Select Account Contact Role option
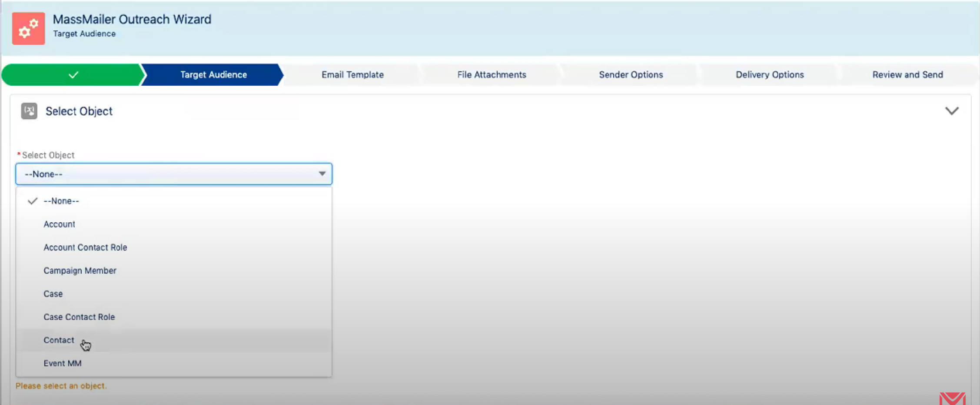 (174, 248)
